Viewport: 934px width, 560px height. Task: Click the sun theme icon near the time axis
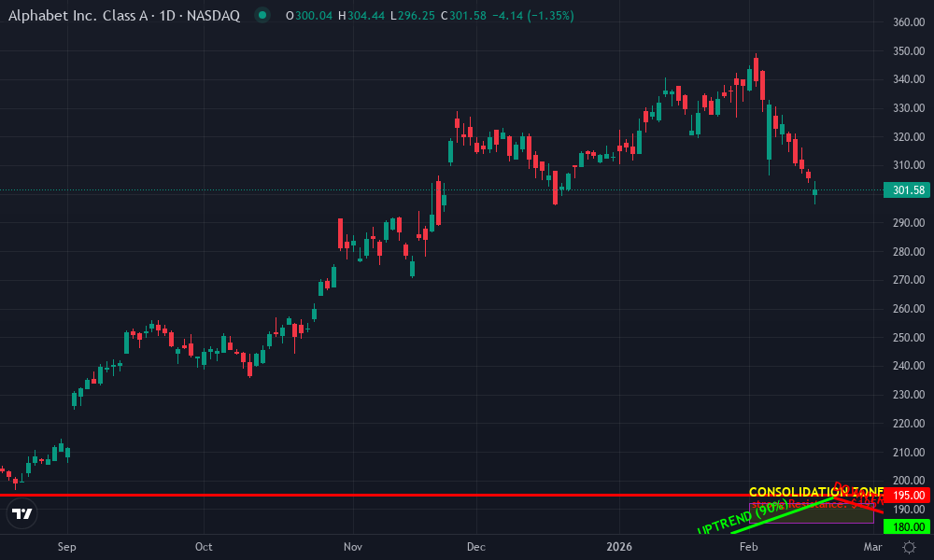(x=909, y=546)
